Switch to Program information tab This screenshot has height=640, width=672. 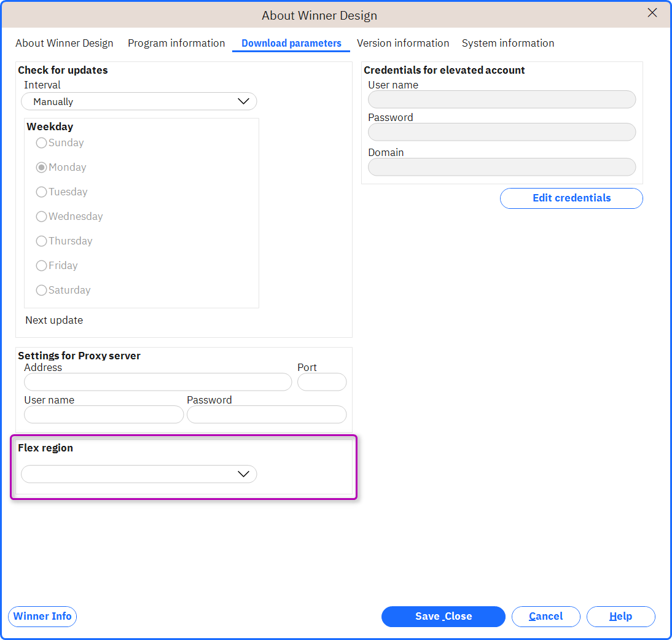tap(176, 43)
